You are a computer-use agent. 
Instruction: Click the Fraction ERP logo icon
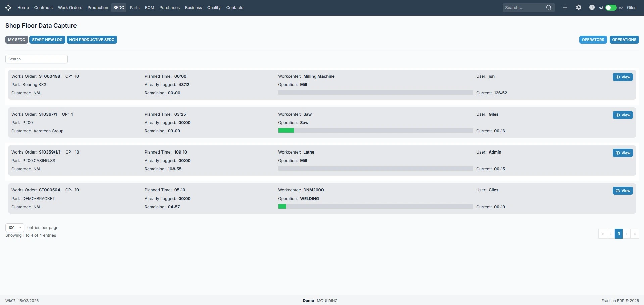point(8,8)
